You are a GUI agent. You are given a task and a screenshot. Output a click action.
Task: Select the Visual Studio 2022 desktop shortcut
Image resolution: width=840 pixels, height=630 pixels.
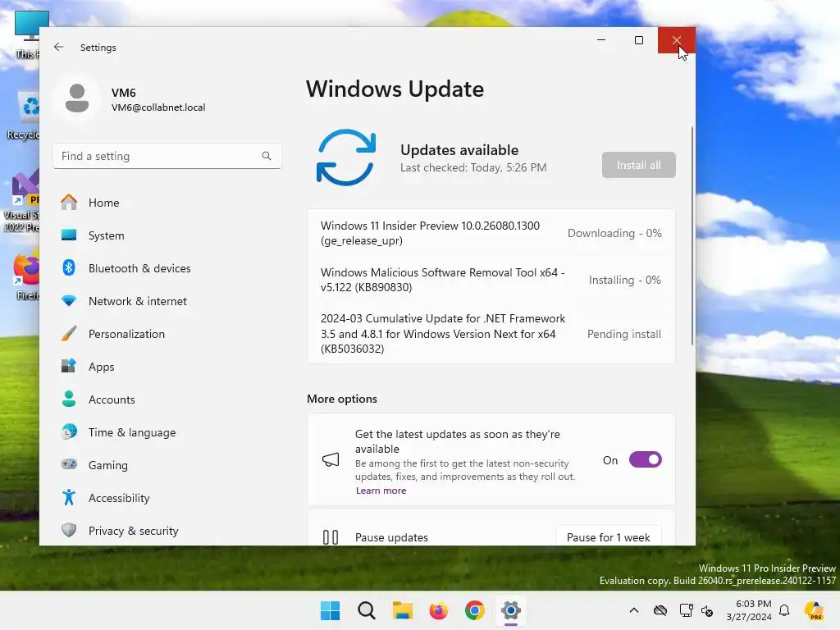[21, 201]
